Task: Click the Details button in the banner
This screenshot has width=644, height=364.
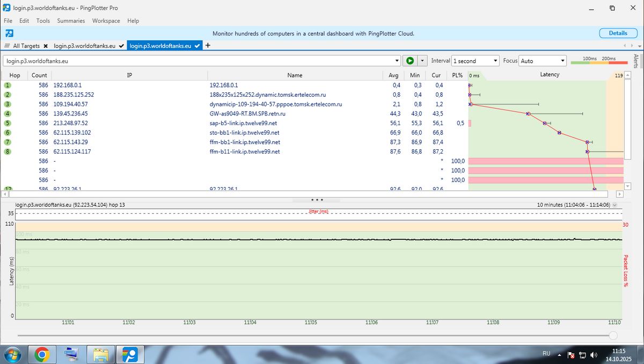Action: click(x=618, y=33)
